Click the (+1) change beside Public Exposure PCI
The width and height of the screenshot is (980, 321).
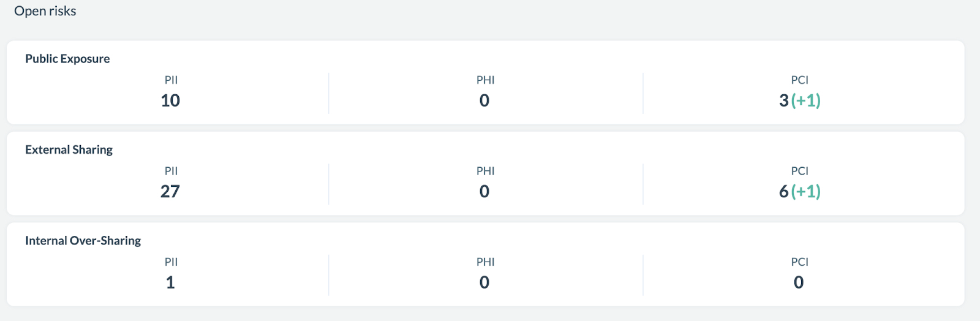(x=806, y=100)
